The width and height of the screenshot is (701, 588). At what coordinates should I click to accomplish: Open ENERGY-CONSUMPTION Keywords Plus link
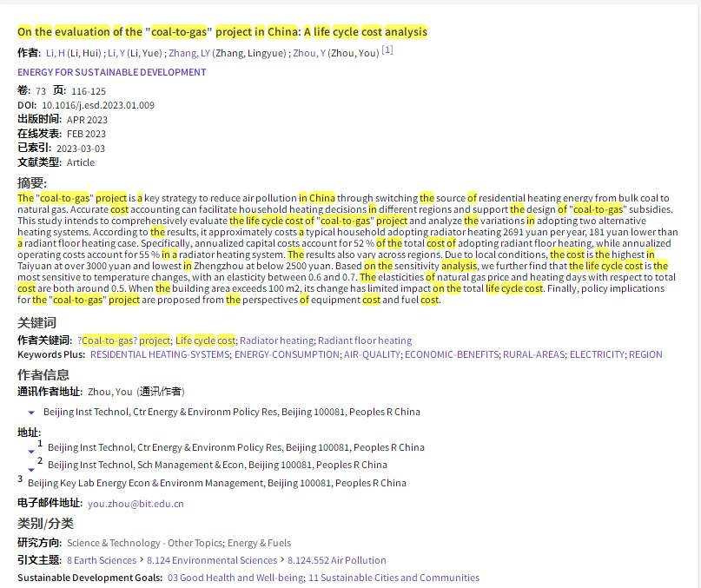click(x=287, y=354)
